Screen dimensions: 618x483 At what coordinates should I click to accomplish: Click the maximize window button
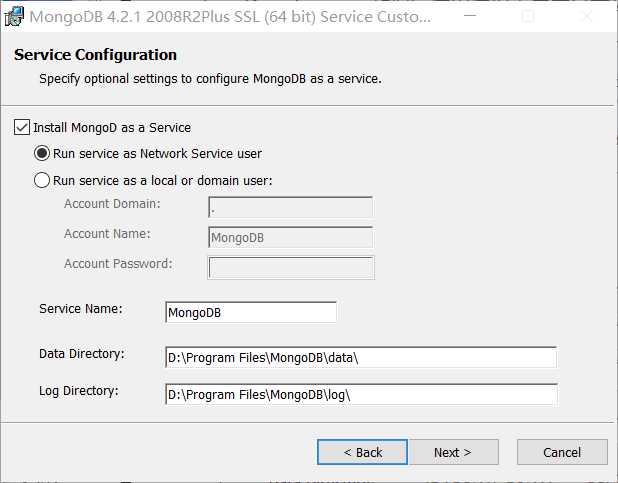(528, 17)
